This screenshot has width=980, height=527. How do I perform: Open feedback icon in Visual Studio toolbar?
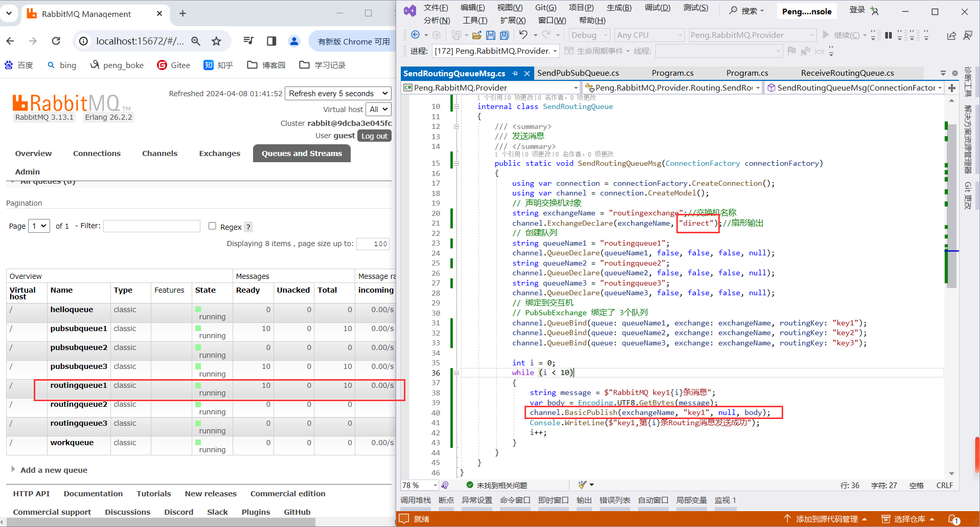(x=968, y=35)
